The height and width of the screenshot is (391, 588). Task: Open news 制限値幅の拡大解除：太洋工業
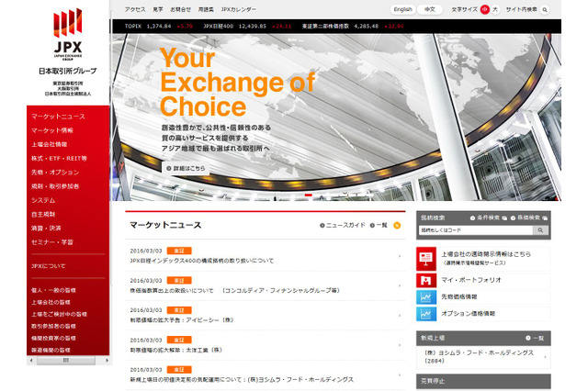click(176, 351)
